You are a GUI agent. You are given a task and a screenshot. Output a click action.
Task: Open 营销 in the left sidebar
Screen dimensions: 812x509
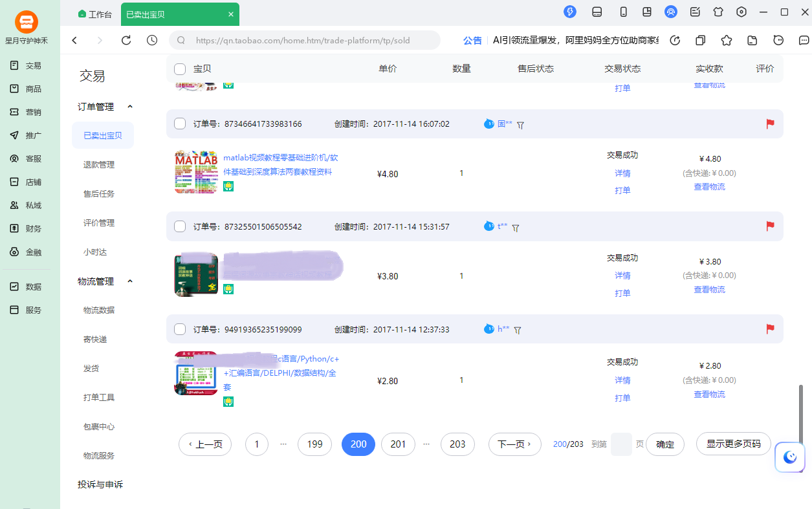(26, 112)
